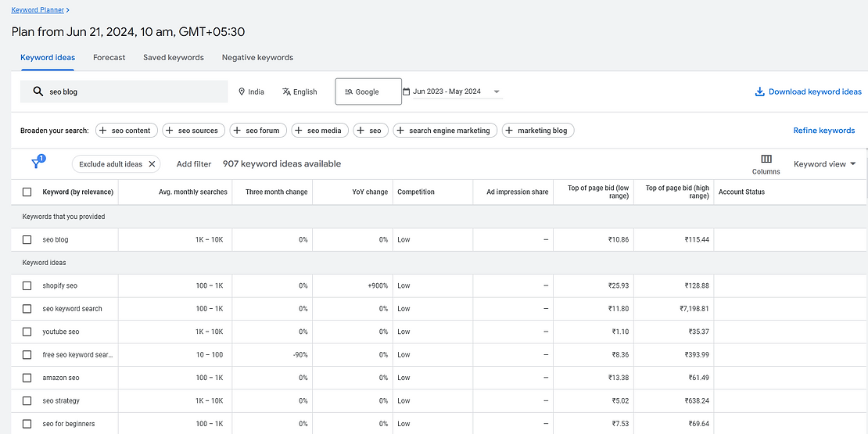Switch to the Keyword ideas tab
Image resolution: width=868 pixels, height=434 pixels.
click(48, 58)
